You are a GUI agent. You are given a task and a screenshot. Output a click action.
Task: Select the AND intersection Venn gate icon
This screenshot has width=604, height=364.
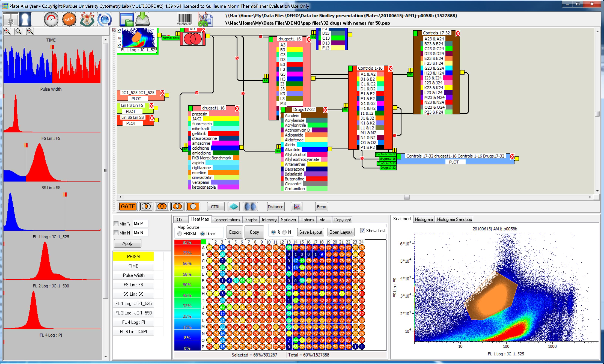click(x=146, y=207)
